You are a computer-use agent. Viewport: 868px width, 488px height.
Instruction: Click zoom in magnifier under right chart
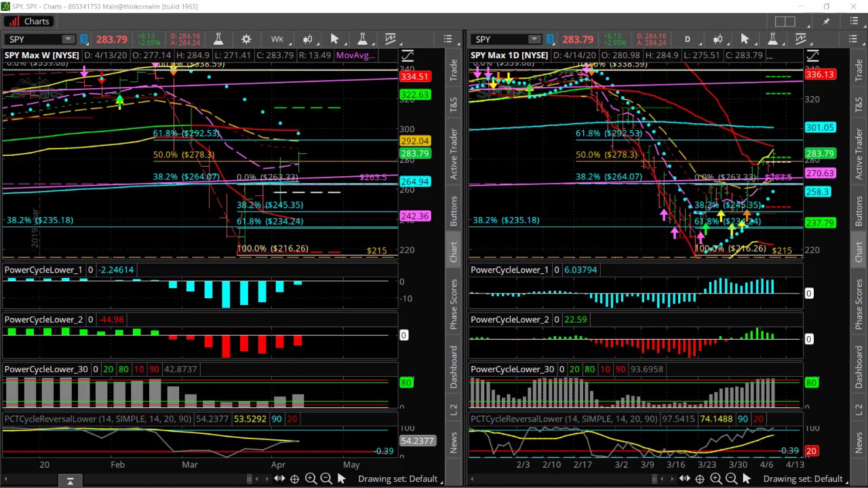pyautogui.click(x=715, y=479)
